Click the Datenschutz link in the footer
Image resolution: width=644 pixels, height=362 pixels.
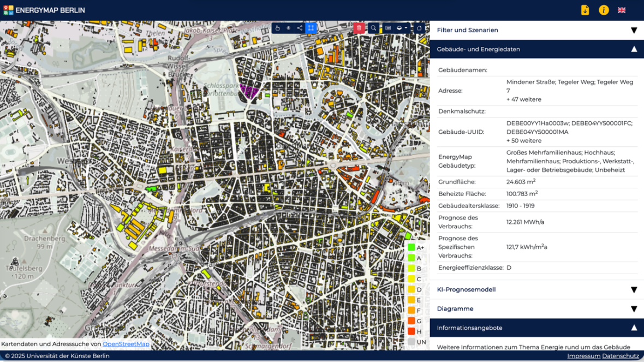(620, 355)
